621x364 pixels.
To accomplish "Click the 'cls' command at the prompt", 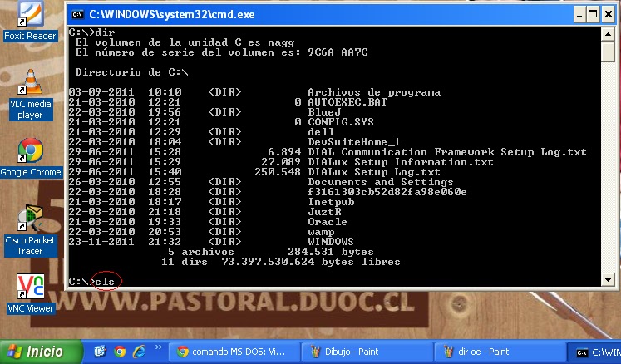I will point(105,282).
